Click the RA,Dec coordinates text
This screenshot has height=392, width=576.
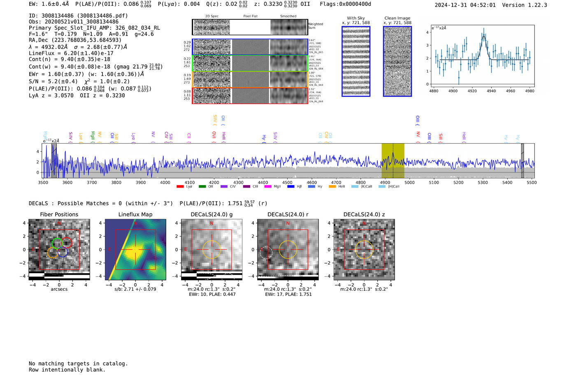tap(75, 40)
